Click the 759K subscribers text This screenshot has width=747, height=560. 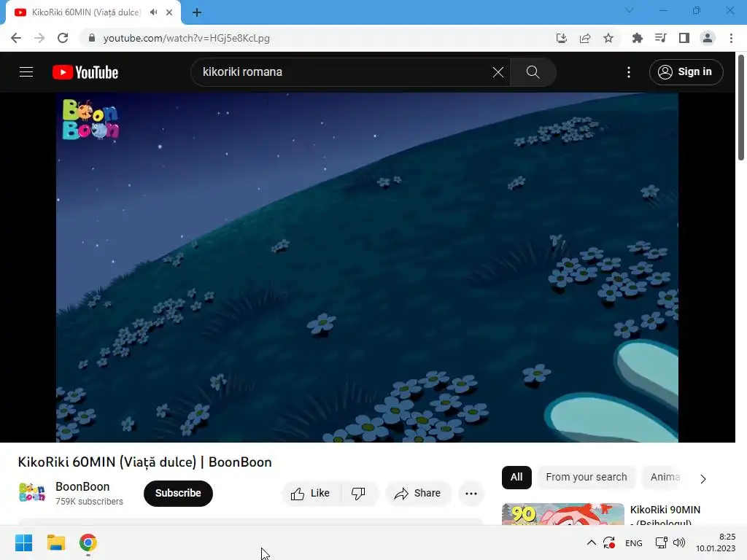click(89, 502)
